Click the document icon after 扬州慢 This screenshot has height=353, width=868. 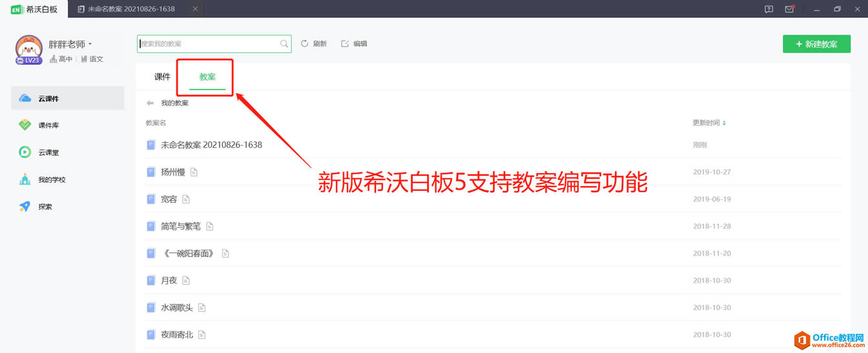(x=194, y=172)
